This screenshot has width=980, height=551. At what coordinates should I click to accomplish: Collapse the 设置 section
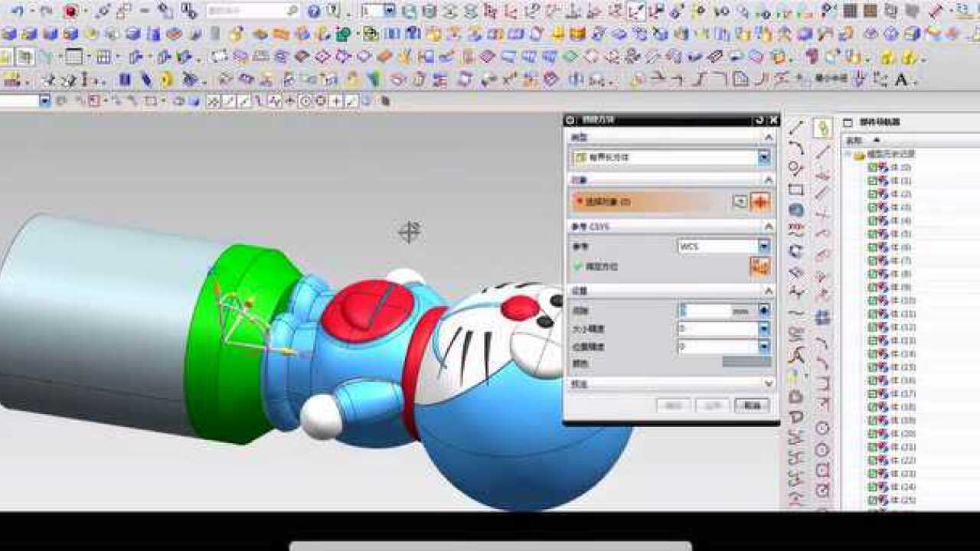[769, 291]
